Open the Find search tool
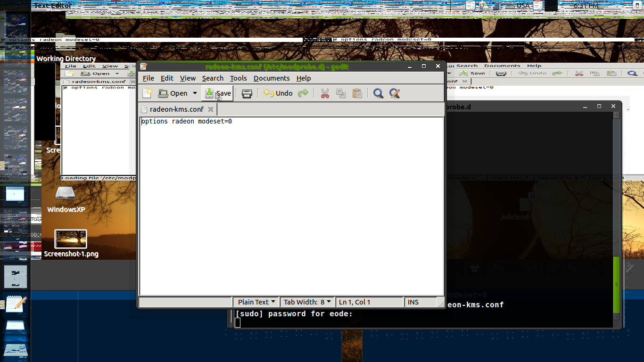 pyautogui.click(x=378, y=93)
